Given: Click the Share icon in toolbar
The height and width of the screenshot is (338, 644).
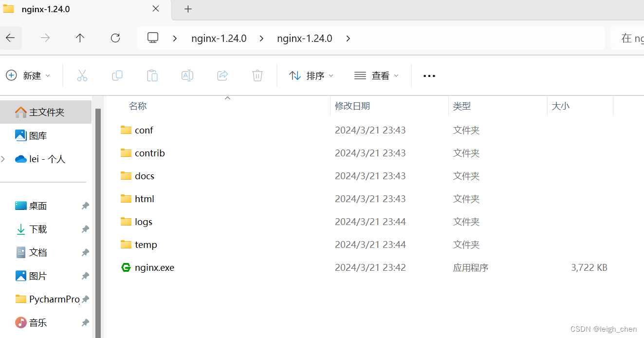Looking at the screenshot, I should coord(222,75).
